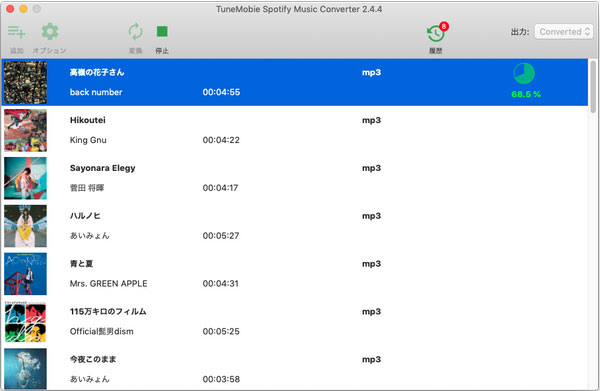Screen dimensions: 600x391
Task: Click the ハルノヒ album thumbnail
Action: point(25,226)
